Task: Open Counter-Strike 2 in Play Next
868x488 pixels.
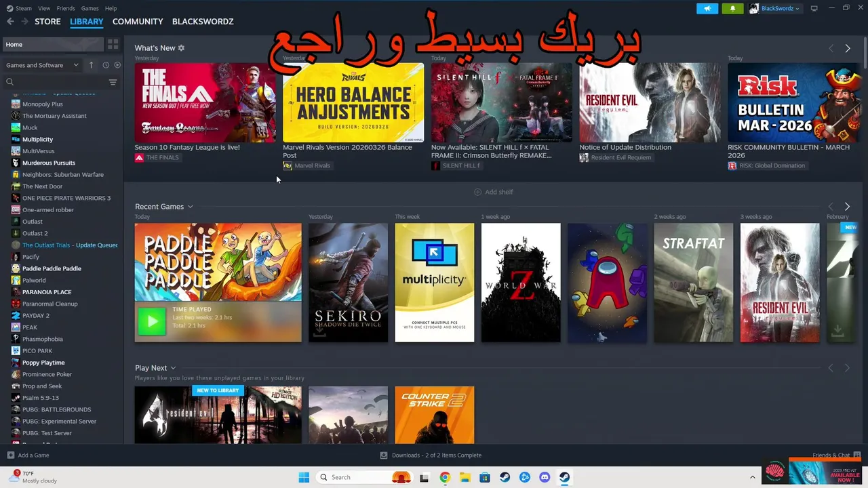Action: point(435,415)
